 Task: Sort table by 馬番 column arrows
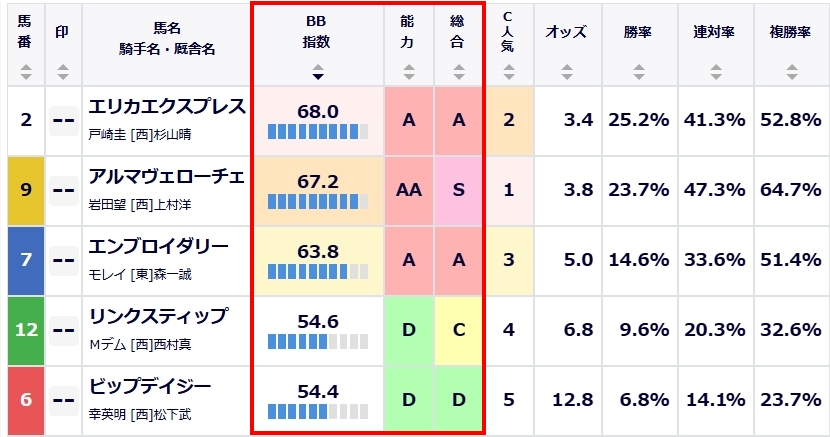(25, 71)
